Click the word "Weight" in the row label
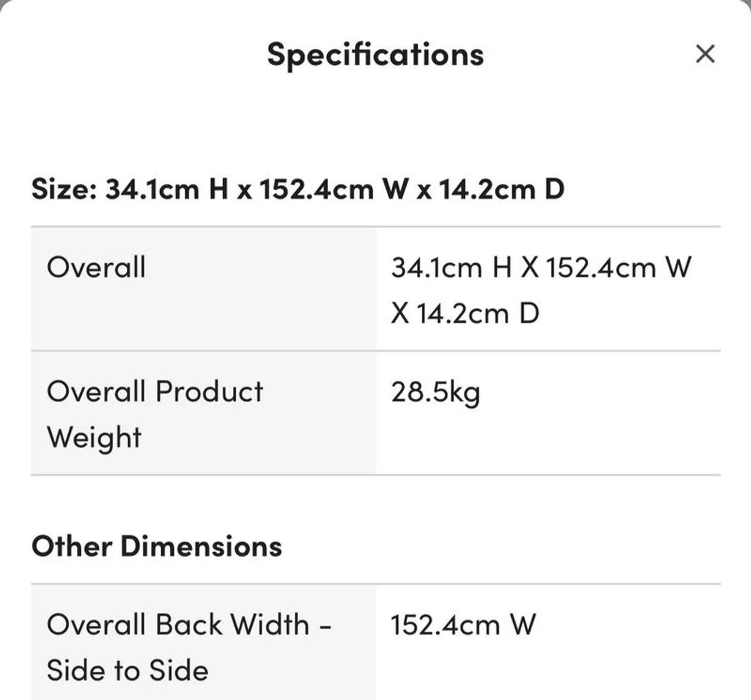 pyautogui.click(x=94, y=437)
